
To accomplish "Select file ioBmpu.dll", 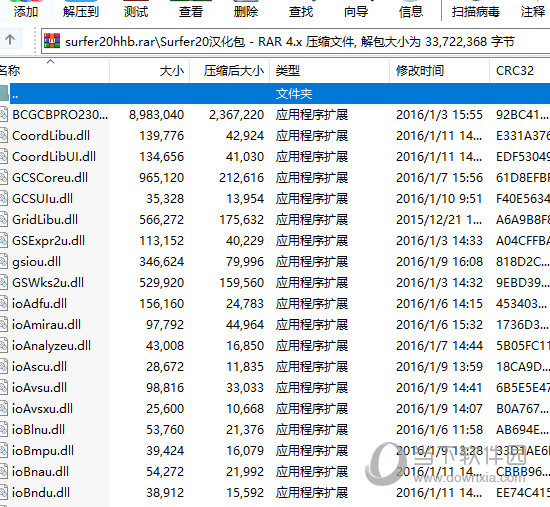I will coord(43,451).
